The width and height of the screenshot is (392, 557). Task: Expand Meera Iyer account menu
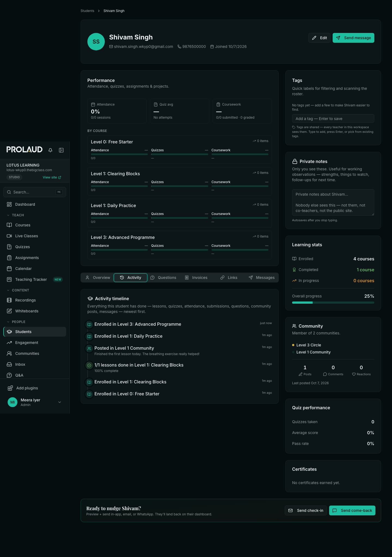pos(35,402)
